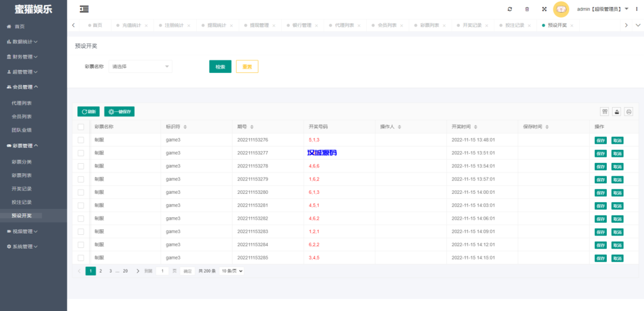Tick checkbox for period 202211153276 row
The width and height of the screenshot is (644, 311).
point(80,140)
